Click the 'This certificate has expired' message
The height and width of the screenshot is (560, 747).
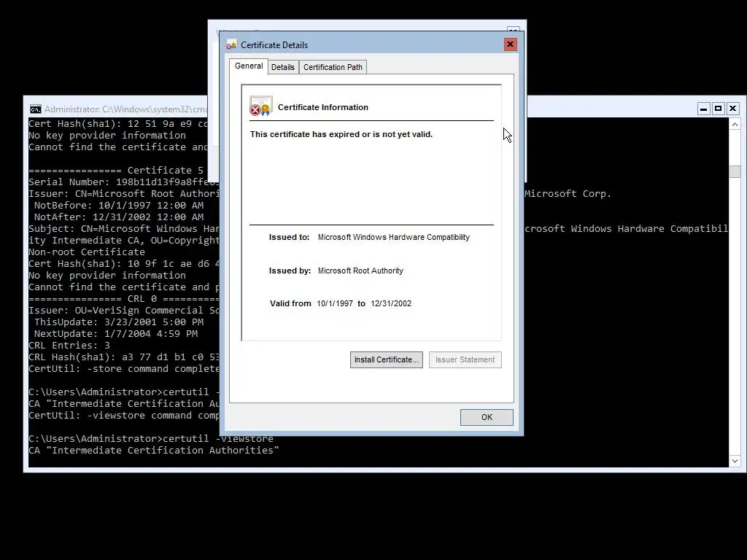click(341, 134)
